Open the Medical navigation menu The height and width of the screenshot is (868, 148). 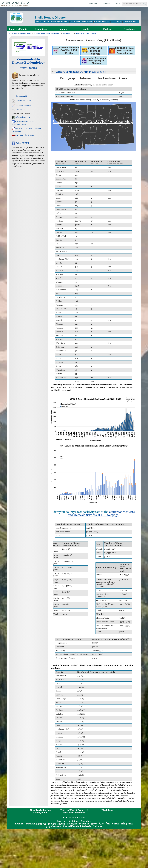click(107, 29)
